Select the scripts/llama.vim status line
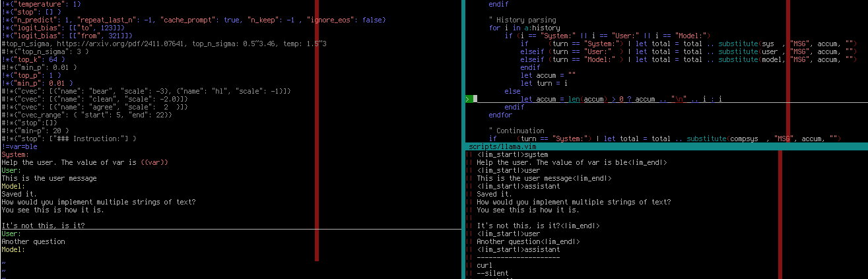 [x=666, y=146]
